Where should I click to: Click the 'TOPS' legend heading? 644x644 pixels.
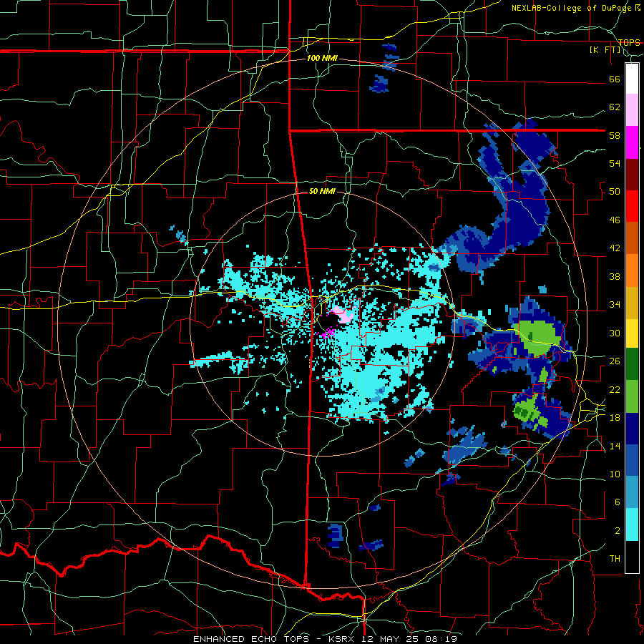[629, 42]
